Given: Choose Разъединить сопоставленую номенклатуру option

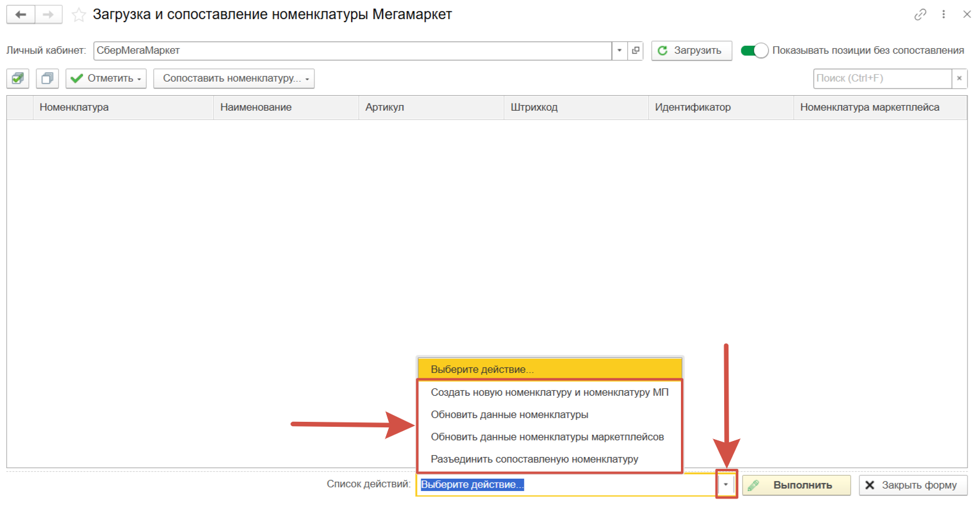Looking at the screenshot, I should point(534,459).
